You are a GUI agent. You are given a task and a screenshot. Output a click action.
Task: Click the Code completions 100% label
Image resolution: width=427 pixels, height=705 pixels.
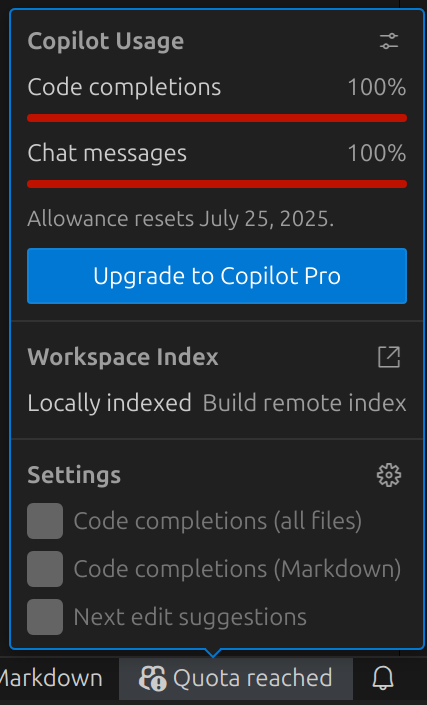[377, 87]
